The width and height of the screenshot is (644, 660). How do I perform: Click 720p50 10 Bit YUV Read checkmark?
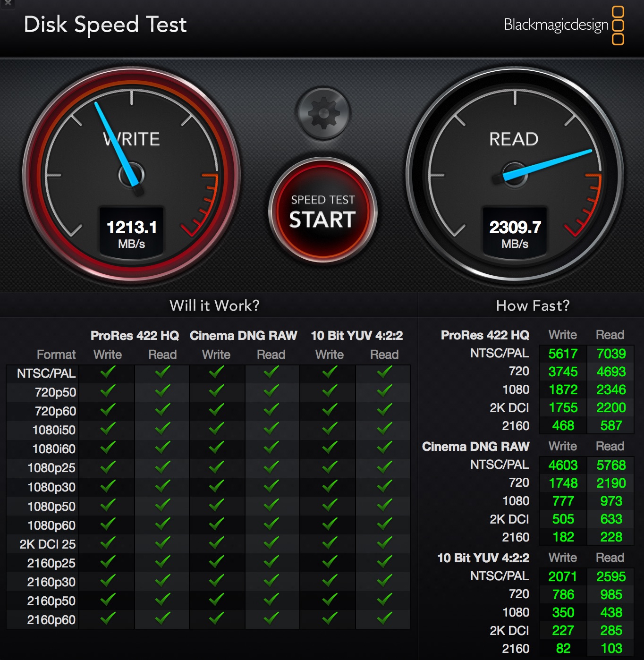pyautogui.click(x=384, y=391)
